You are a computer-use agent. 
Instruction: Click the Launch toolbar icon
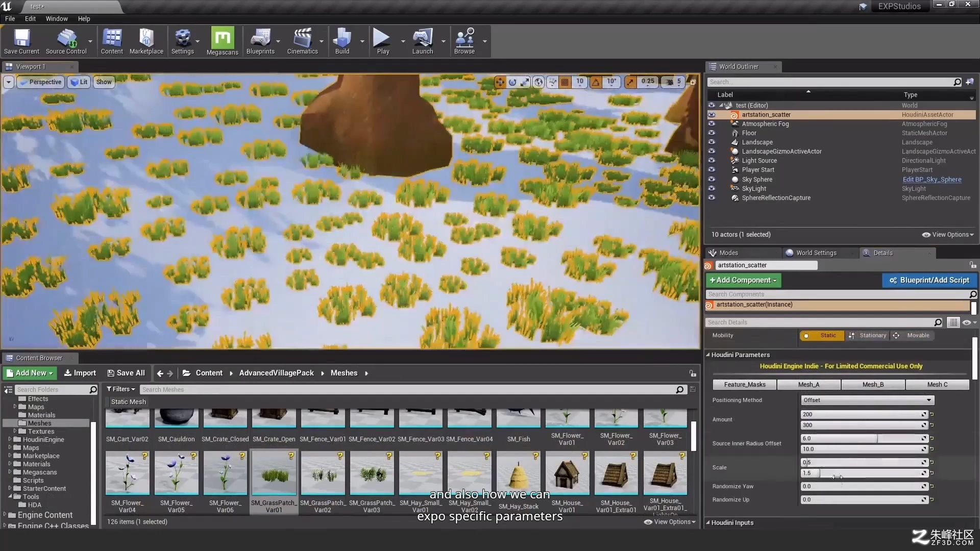422,41
